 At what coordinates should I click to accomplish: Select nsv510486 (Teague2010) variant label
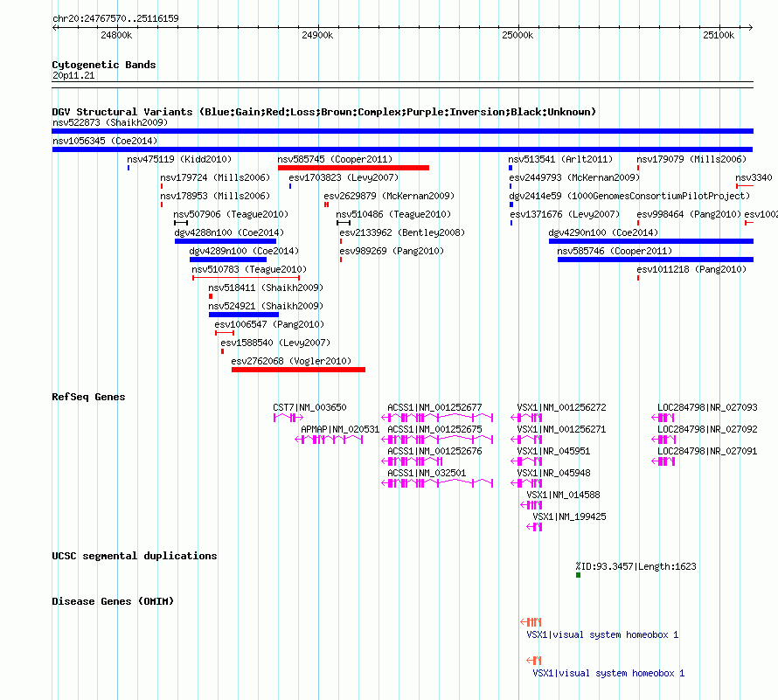(x=393, y=214)
